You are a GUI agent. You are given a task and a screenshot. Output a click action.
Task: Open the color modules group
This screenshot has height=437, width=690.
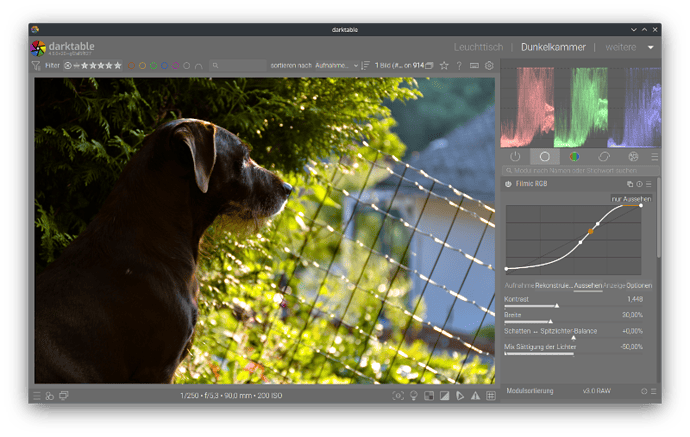pyautogui.click(x=574, y=157)
